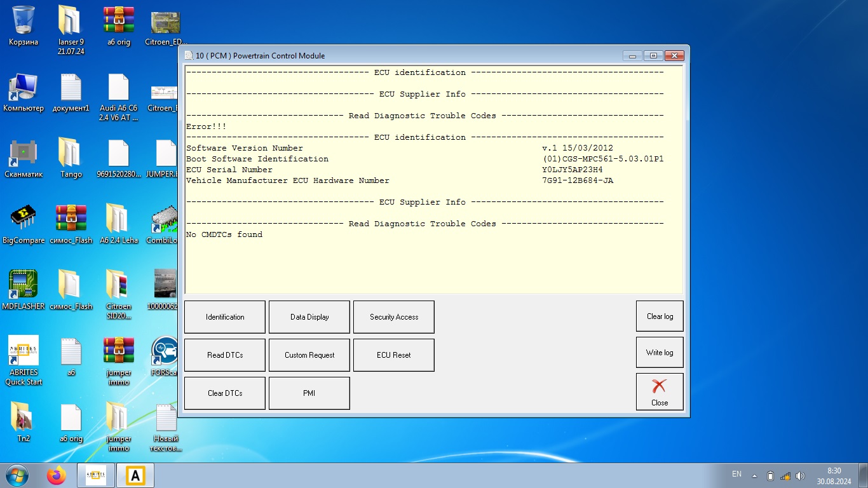This screenshot has height=488, width=868.
Task: Open the Windows Start menu
Action: (x=16, y=475)
